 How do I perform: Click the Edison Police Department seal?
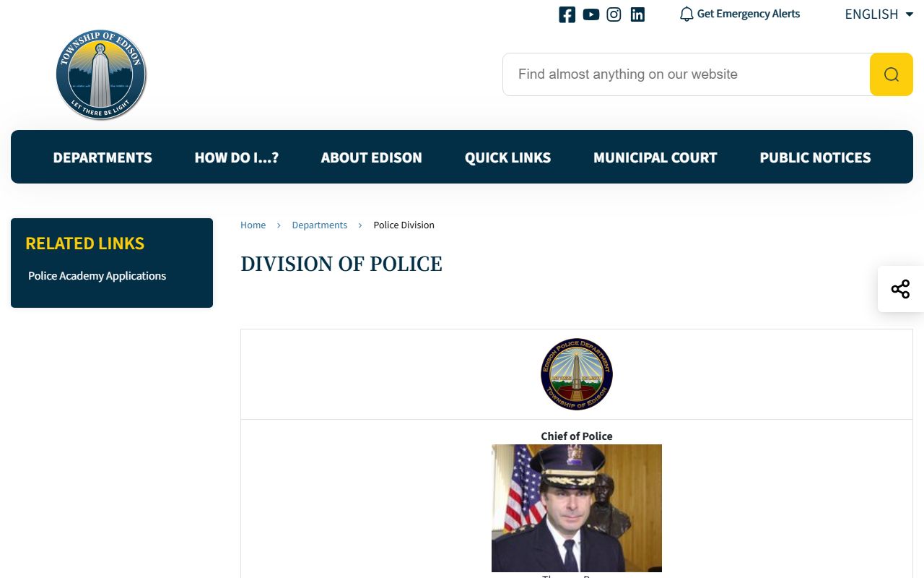pyautogui.click(x=577, y=374)
